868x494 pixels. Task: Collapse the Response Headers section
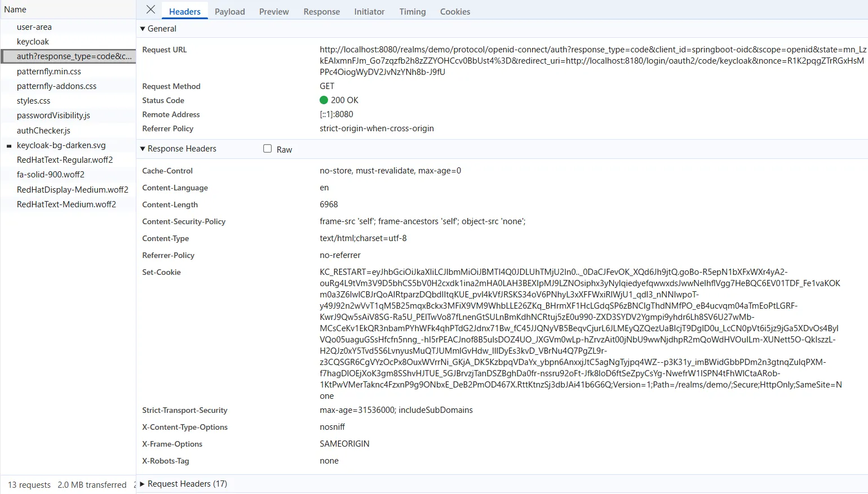[x=143, y=149]
